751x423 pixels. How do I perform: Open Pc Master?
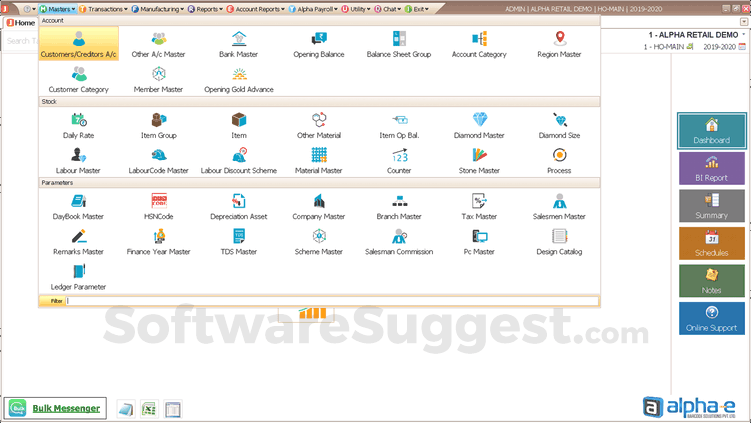tap(479, 242)
